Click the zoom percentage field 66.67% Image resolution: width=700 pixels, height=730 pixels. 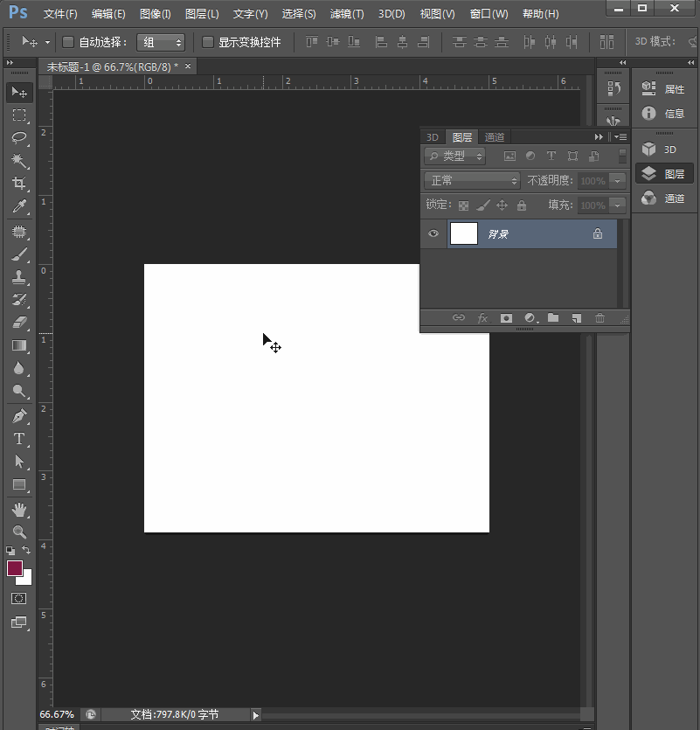click(x=57, y=714)
